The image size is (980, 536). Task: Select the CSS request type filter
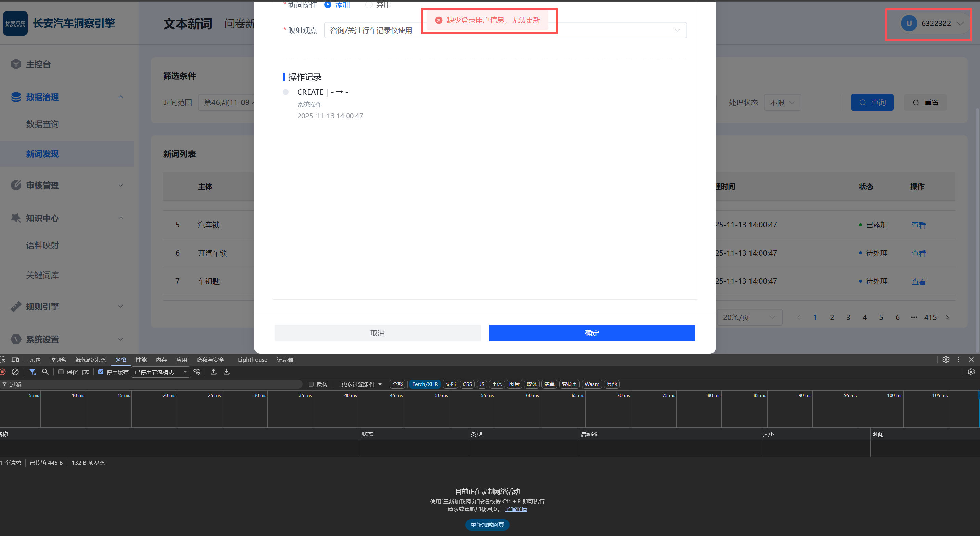click(x=467, y=384)
